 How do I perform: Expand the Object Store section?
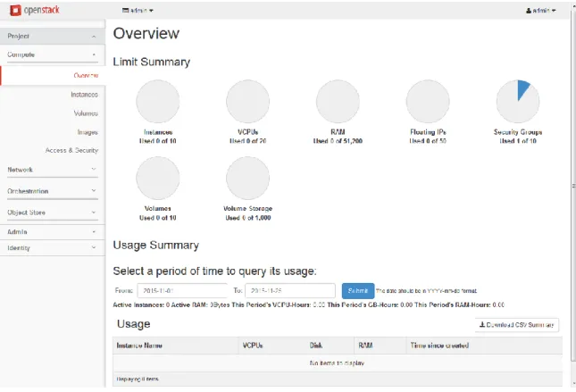pyautogui.click(x=53, y=213)
